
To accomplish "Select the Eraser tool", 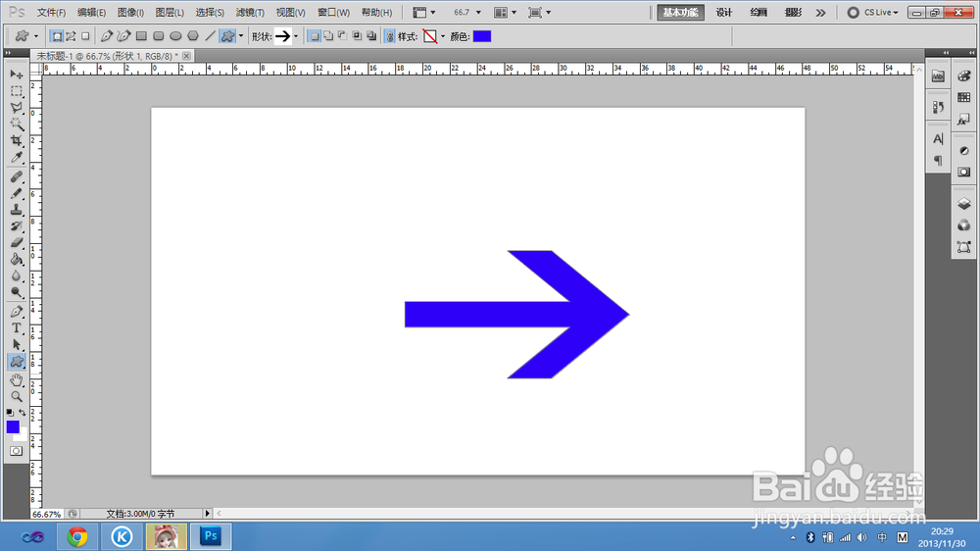I will pyautogui.click(x=17, y=243).
